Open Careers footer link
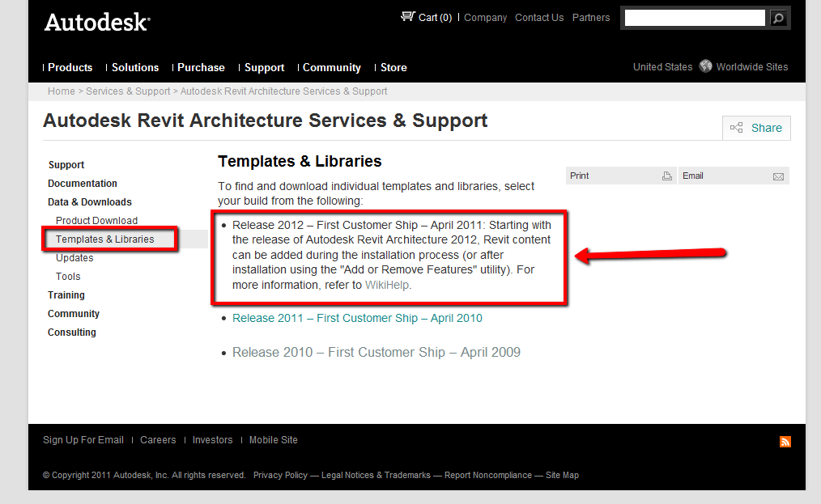Image resolution: width=821 pixels, height=504 pixels. point(158,440)
